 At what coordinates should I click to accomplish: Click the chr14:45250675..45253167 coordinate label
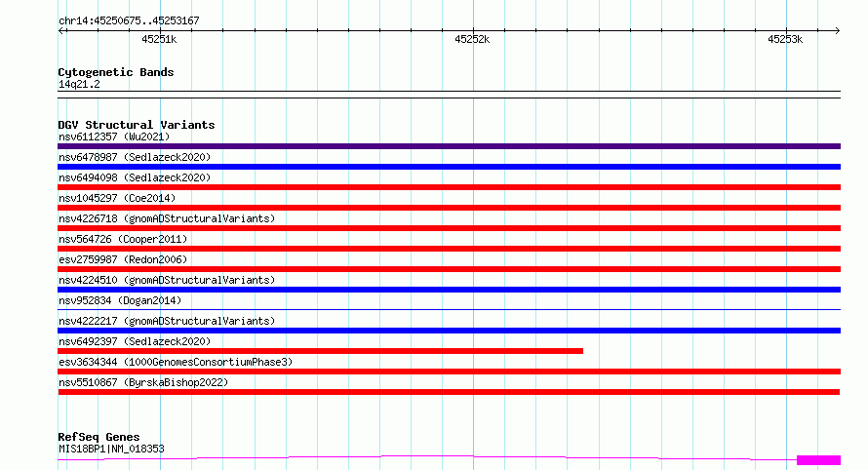[129, 20]
